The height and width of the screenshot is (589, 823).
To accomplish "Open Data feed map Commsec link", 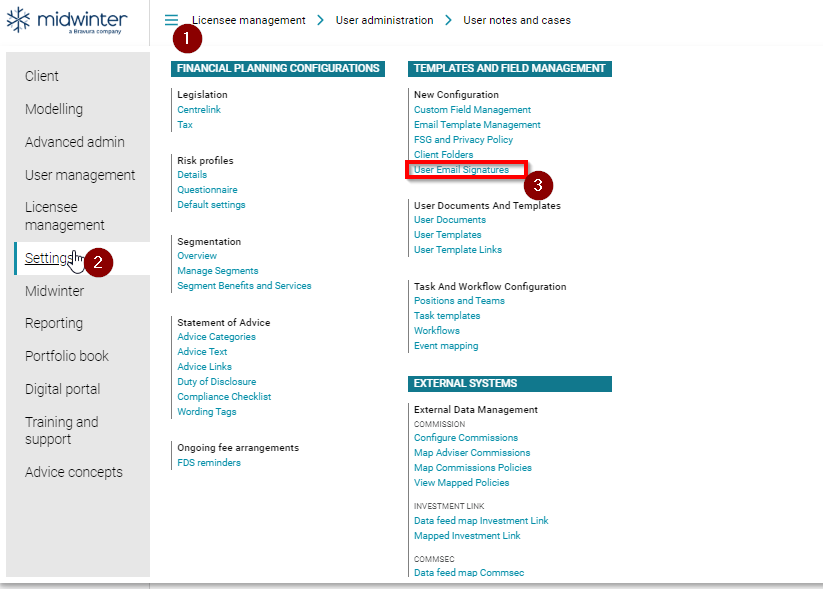I will pos(469,572).
